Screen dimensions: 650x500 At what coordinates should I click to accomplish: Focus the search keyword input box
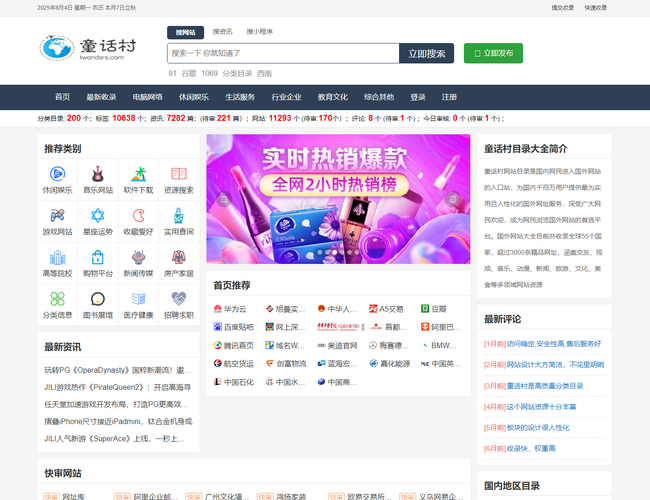click(x=281, y=53)
